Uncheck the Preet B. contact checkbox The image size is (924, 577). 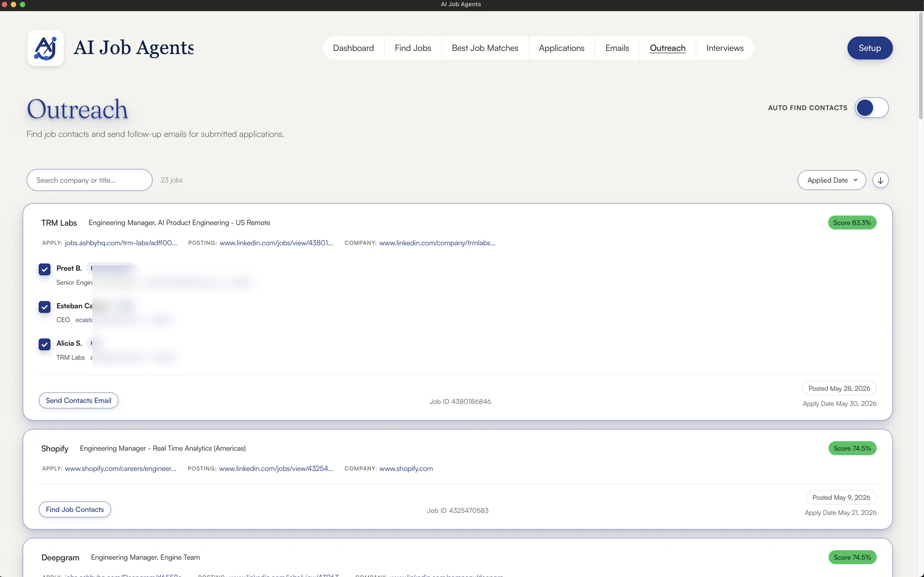tap(44, 269)
